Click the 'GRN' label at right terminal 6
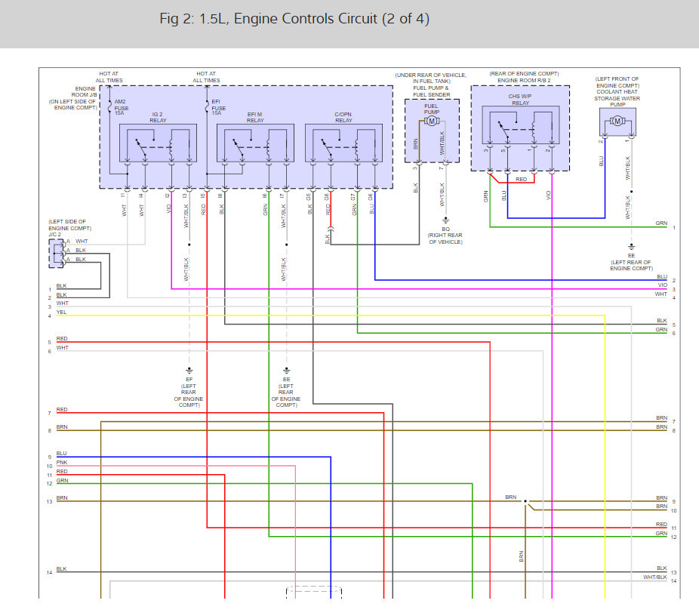Viewport: 699px width, 616px height. click(x=661, y=329)
